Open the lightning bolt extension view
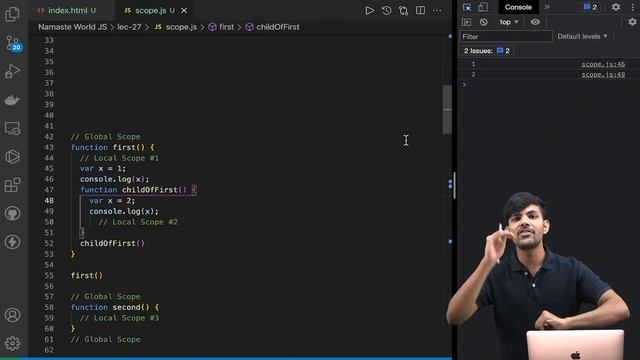Image resolution: width=640 pixels, height=360 pixels. (x=12, y=242)
